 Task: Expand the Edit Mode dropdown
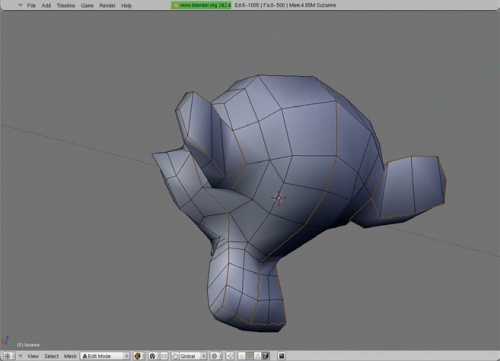click(x=105, y=356)
